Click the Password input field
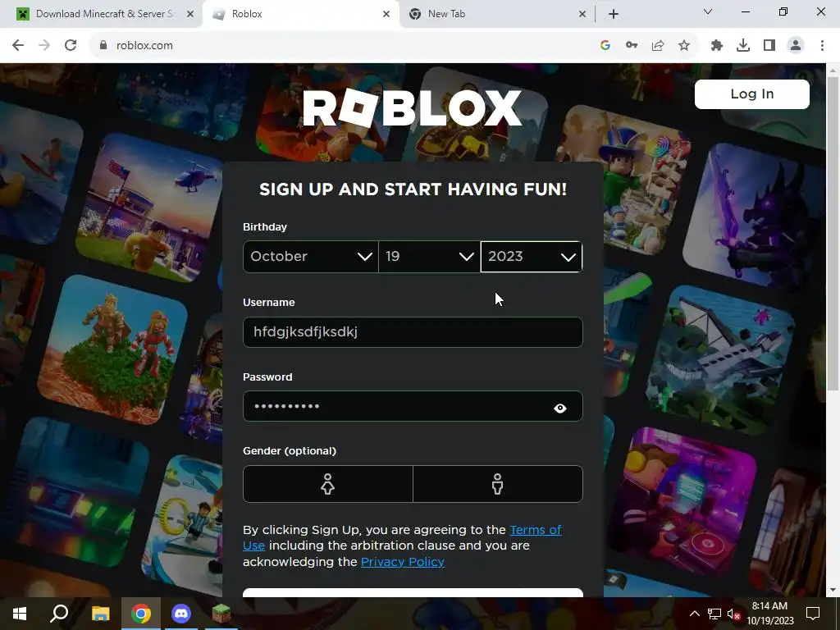 [413, 406]
